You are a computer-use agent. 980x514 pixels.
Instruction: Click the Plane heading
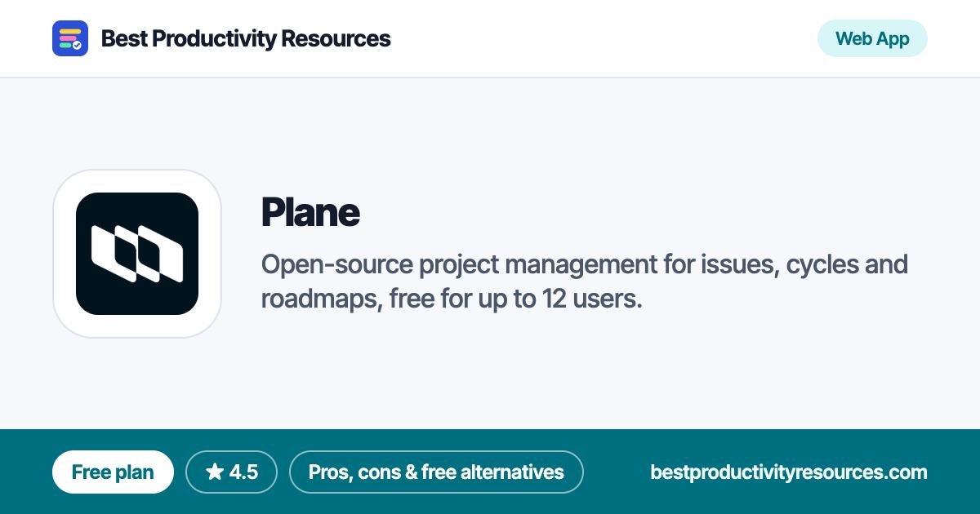pyautogui.click(x=310, y=213)
